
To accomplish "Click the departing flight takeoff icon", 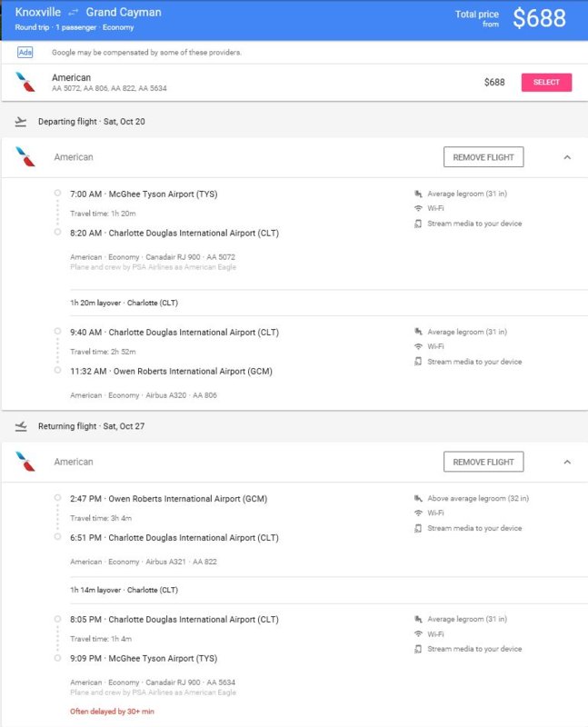I will pos(21,121).
